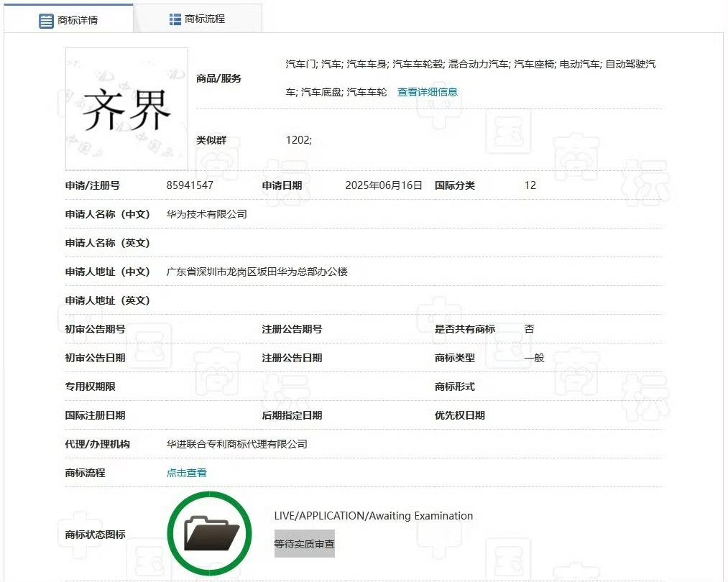Viewport: 728px width, 582px height.
Task: Select similar group value 1202;
Action: [x=298, y=139]
